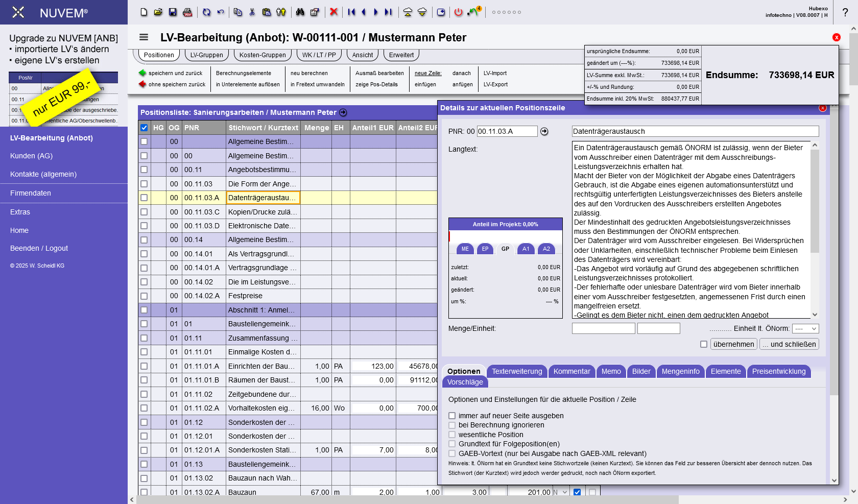Open the Mengeninfo tab
858x504 pixels.
(x=680, y=371)
